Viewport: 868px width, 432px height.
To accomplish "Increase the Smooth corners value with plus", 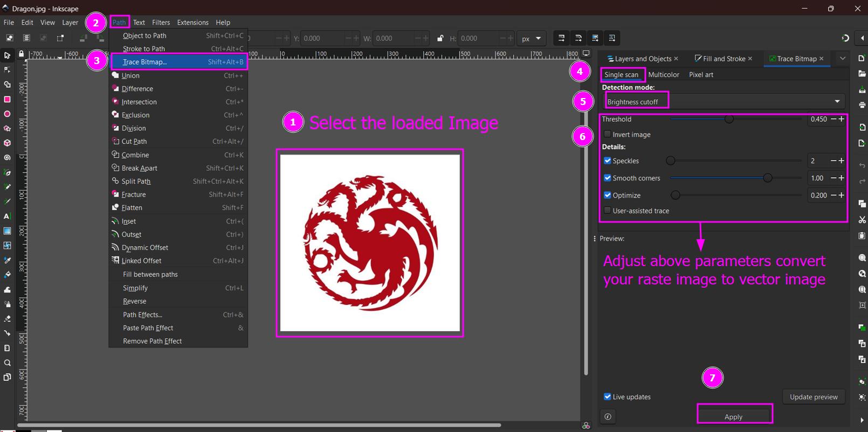I will pos(841,178).
